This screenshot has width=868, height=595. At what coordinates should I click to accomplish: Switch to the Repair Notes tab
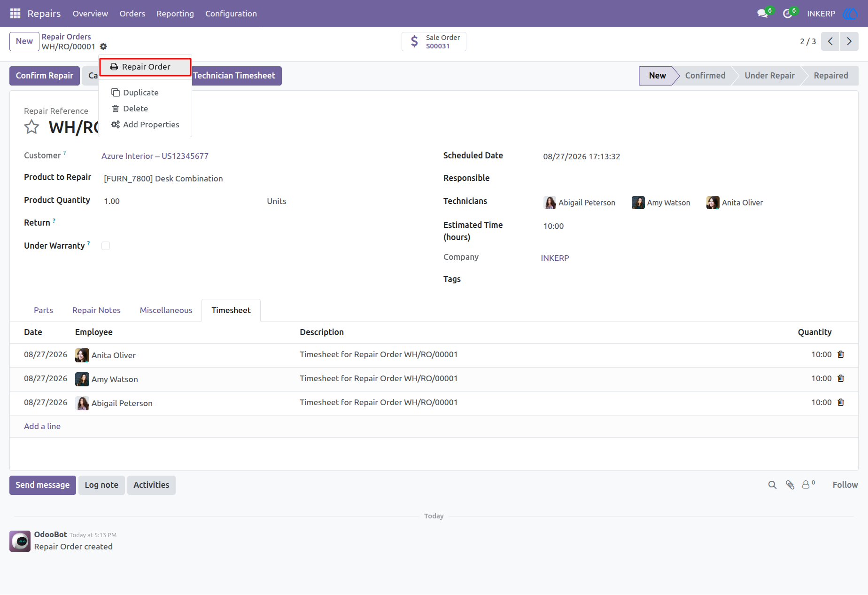96,310
